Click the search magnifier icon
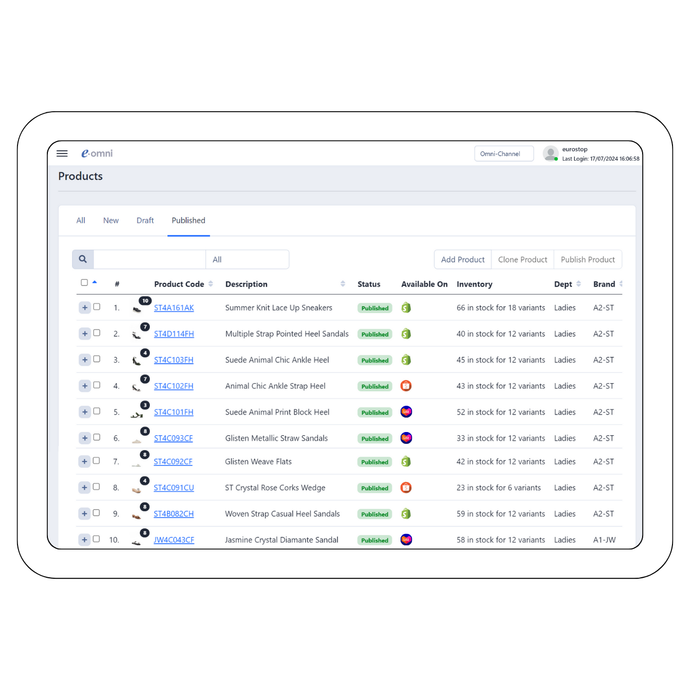 83,260
